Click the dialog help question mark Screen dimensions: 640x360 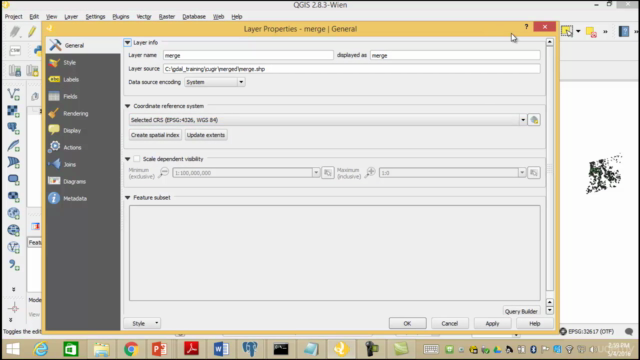(x=526, y=27)
